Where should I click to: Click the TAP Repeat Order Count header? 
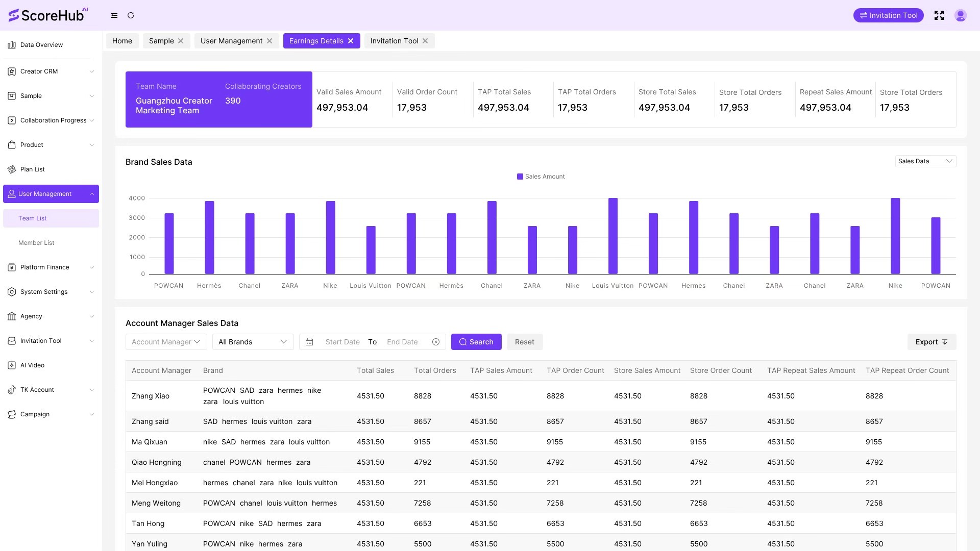point(907,370)
